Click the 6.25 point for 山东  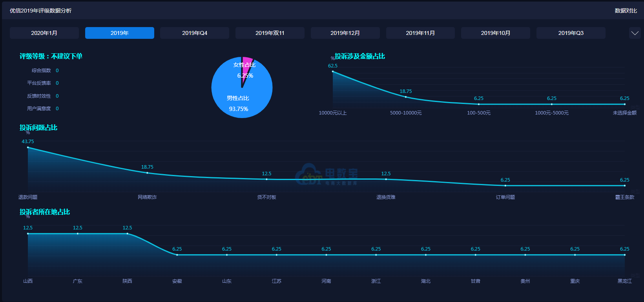tap(227, 255)
